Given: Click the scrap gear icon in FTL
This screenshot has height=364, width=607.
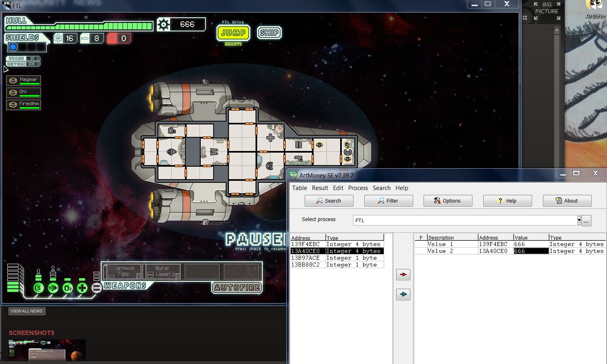Looking at the screenshot, I should tap(163, 25).
